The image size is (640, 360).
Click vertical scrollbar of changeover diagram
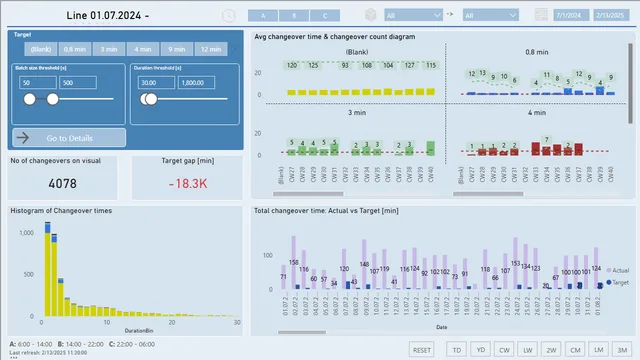(x=630, y=83)
